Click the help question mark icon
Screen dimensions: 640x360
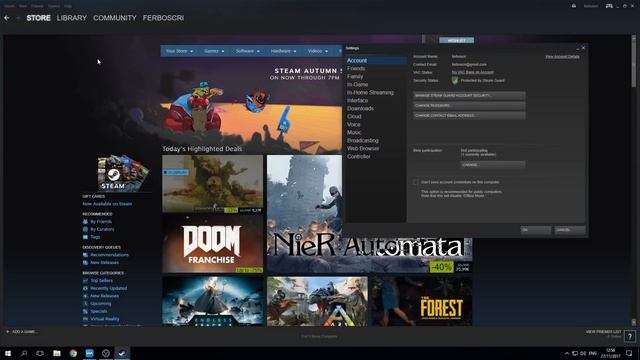click(630, 336)
